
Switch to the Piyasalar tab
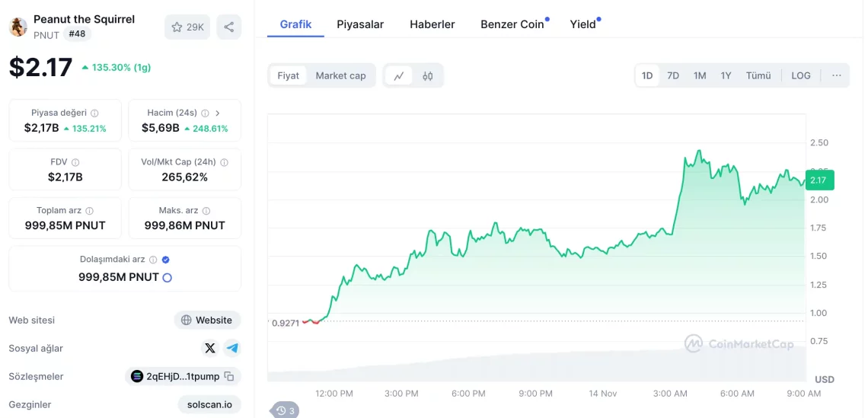click(x=360, y=24)
